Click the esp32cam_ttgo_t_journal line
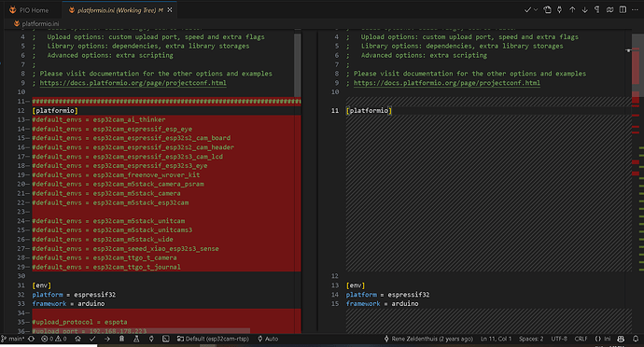The height and width of the screenshot is (347, 644). 106,267
